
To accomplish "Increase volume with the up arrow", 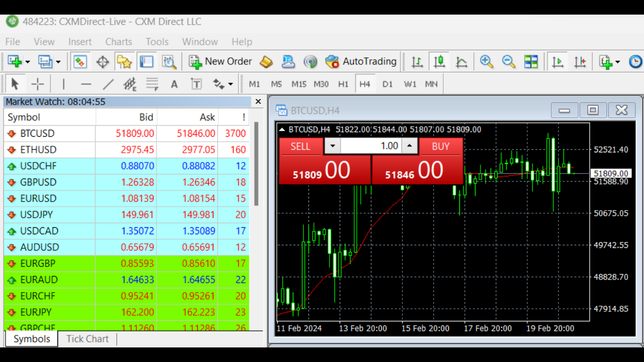I will [410, 146].
